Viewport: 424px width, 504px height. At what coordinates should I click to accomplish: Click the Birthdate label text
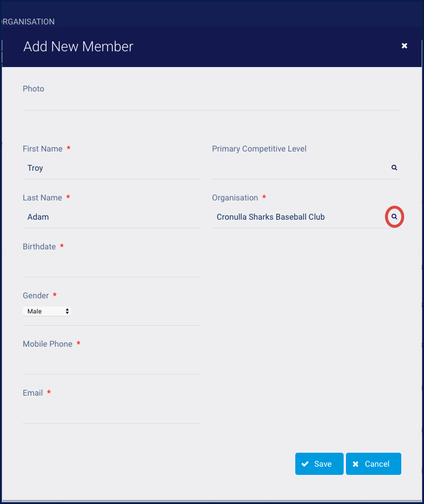[39, 246]
